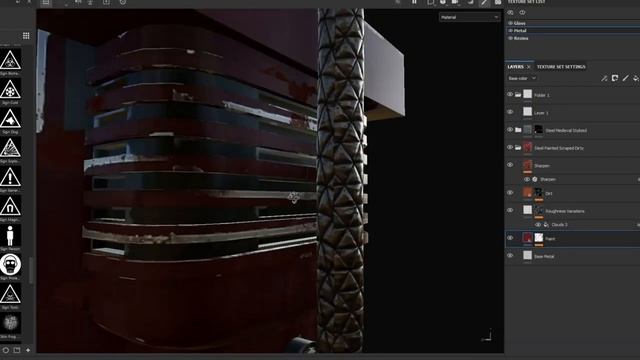This screenshot has width=640, height=360.
Task: Select the Sign Explosive alpha
Action: pyautogui.click(x=10, y=148)
